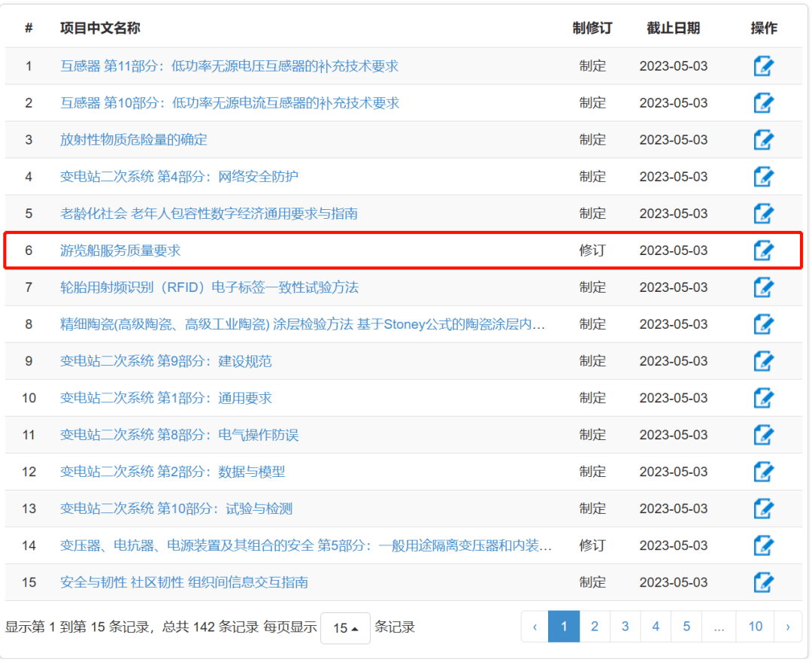Image resolution: width=812 pixels, height=662 pixels.
Task: Click edit icon for row 13 试验与检测
Action: coord(763,509)
